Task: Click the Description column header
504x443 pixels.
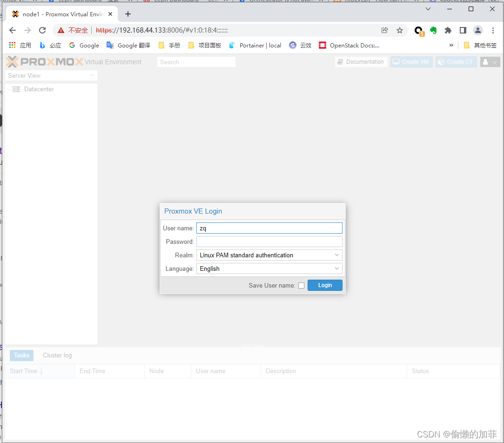Action: [x=334, y=371]
